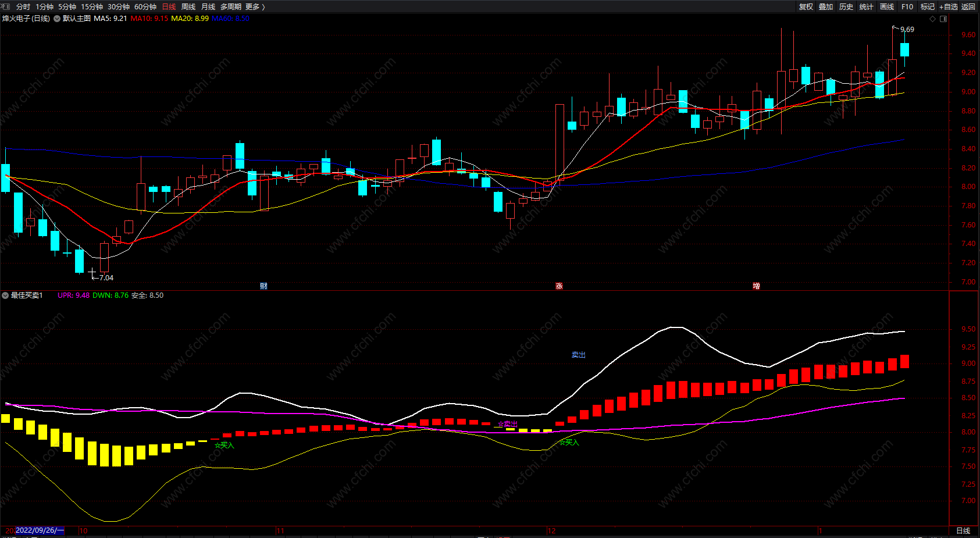Click the blue 卖出 sell signal label
The width and height of the screenshot is (980, 538).
579,355
